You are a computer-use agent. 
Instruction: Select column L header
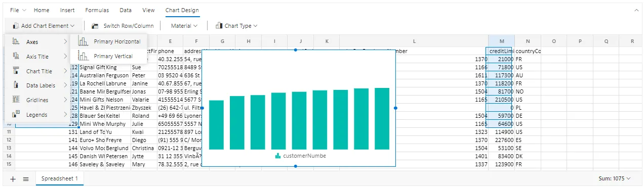click(414, 41)
